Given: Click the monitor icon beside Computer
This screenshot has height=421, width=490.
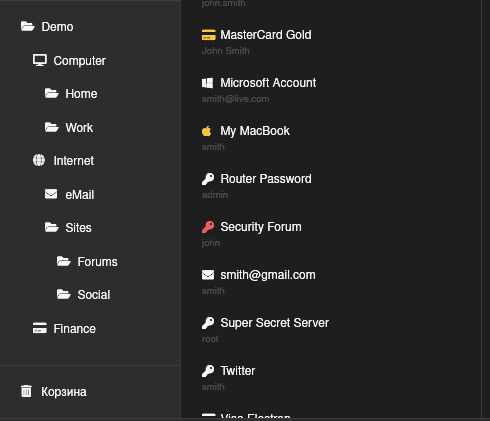Looking at the screenshot, I should point(40,60).
